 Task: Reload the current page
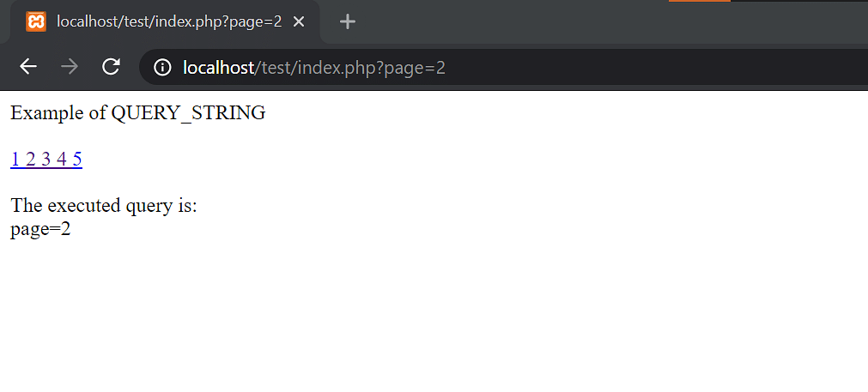[x=111, y=67]
